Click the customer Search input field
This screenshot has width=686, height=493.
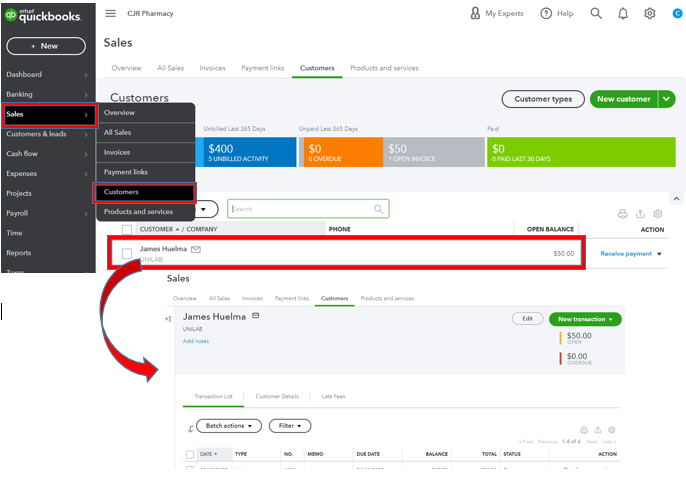point(308,209)
